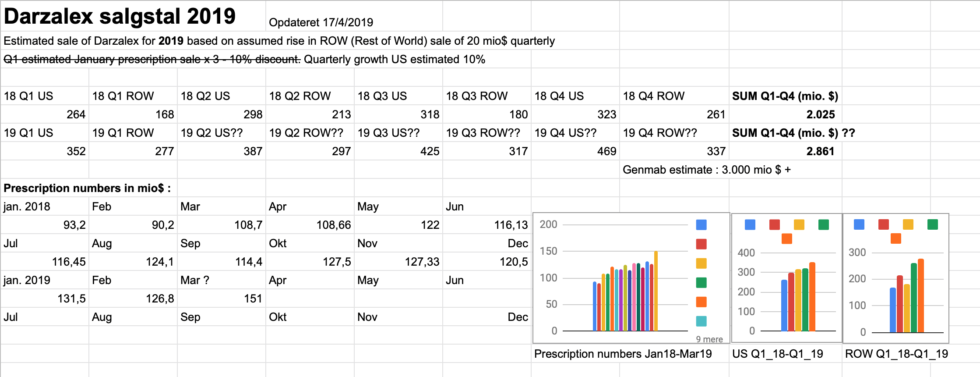Viewport: 980px width, 377px height.
Task: Click the cell with value 323
Action: pyautogui.click(x=576, y=114)
